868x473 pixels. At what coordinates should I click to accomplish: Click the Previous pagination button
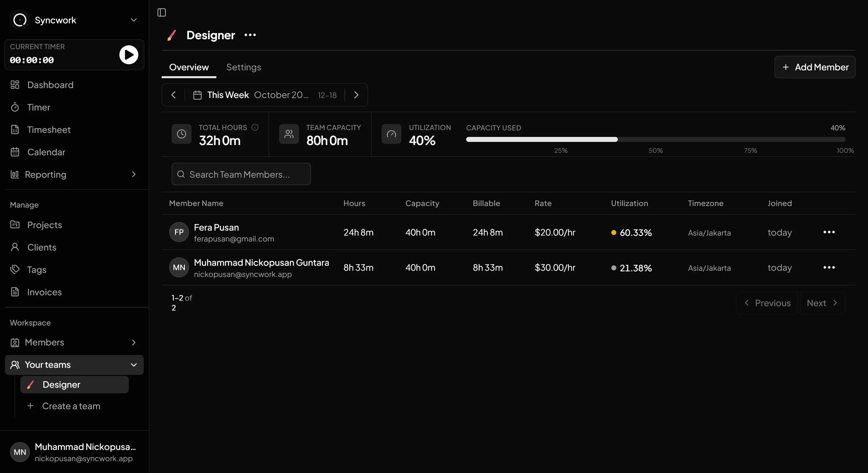(x=767, y=303)
